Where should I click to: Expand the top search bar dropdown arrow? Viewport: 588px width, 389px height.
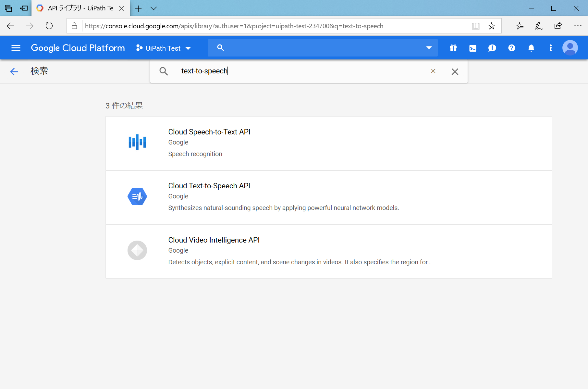(x=429, y=48)
